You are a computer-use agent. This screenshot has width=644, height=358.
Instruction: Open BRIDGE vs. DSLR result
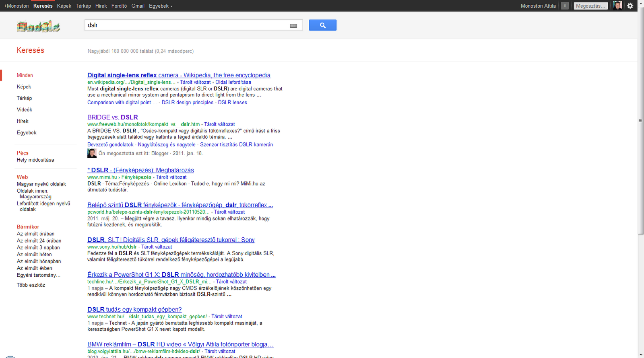pos(113,117)
